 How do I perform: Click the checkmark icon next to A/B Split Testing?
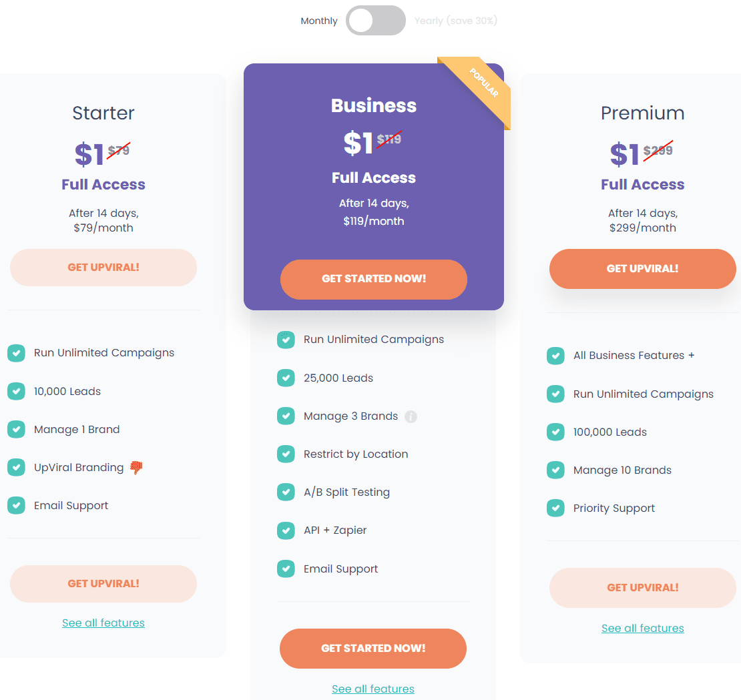(286, 492)
